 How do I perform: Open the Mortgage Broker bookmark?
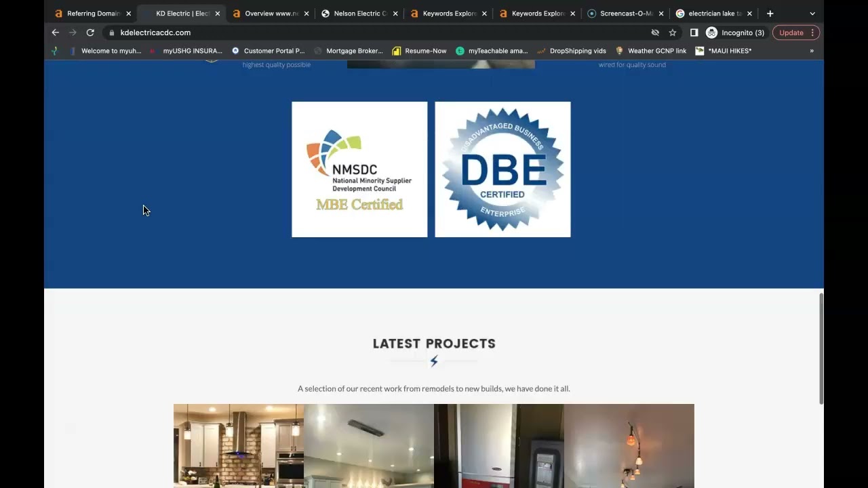pos(349,51)
